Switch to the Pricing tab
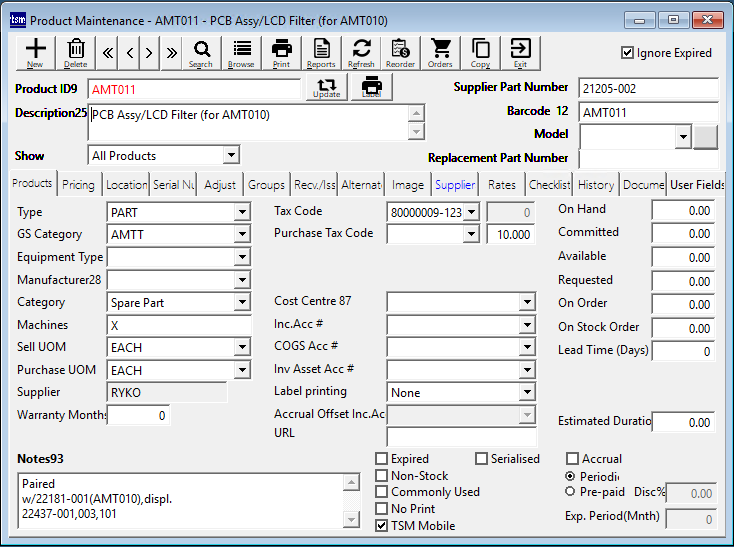 point(78,185)
